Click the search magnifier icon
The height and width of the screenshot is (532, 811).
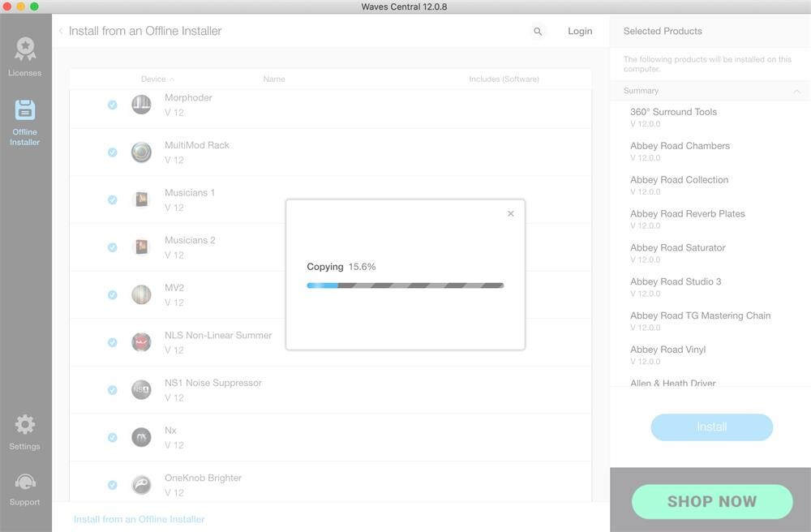pyautogui.click(x=538, y=32)
